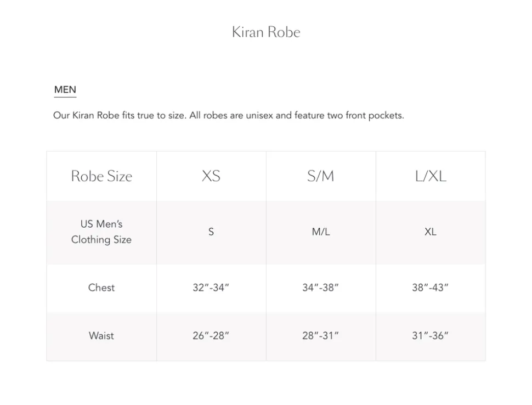Click the XL clothing size cell under L/XL
The height and width of the screenshot is (405, 532).
pyautogui.click(x=431, y=232)
